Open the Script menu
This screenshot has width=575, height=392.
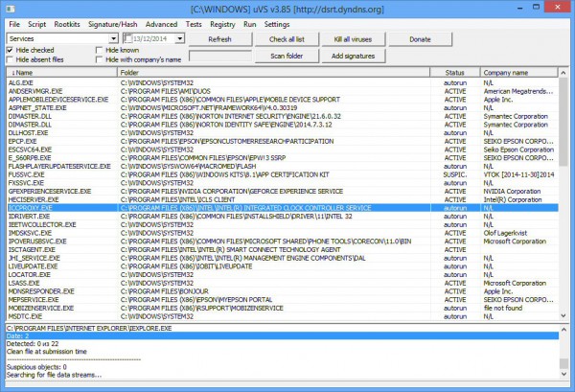click(x=37, y=24)
